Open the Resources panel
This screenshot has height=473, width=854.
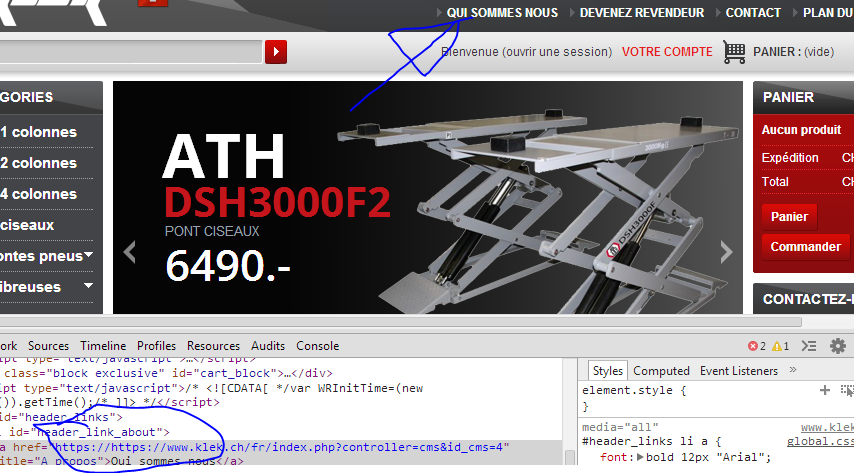click(214, 346)
